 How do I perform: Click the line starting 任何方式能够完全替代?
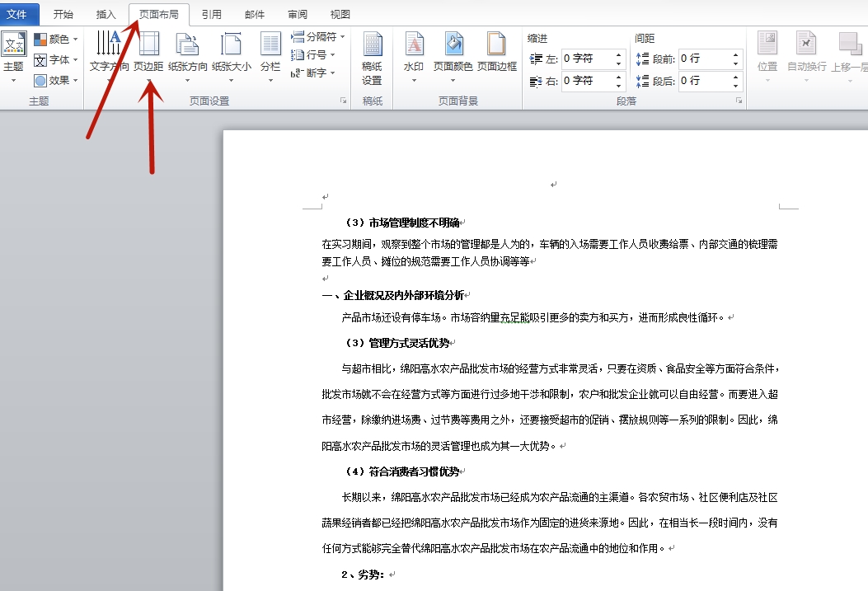[x=494, y=548]
